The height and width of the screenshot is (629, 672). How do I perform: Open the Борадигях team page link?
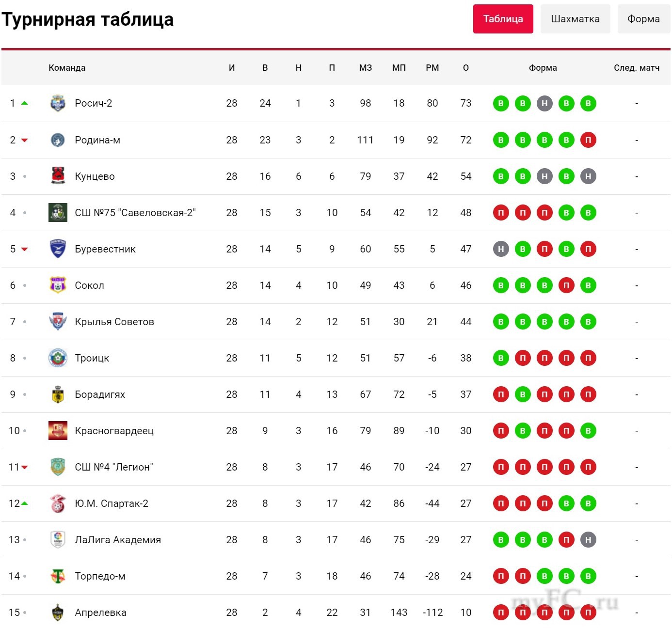coord(100,394)
